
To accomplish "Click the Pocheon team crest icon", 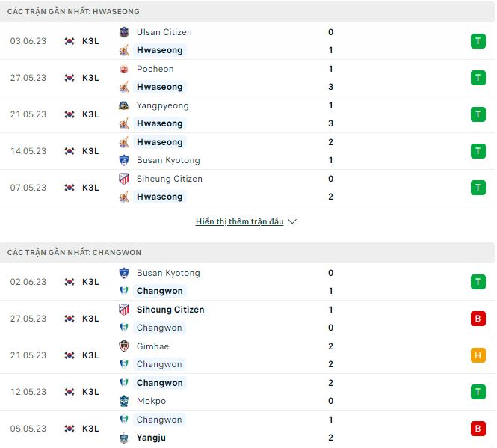I will (x=124, y=69).
